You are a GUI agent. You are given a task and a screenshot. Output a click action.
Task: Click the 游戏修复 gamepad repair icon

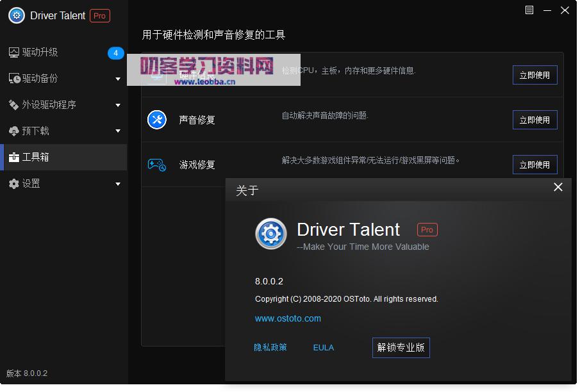156,165
